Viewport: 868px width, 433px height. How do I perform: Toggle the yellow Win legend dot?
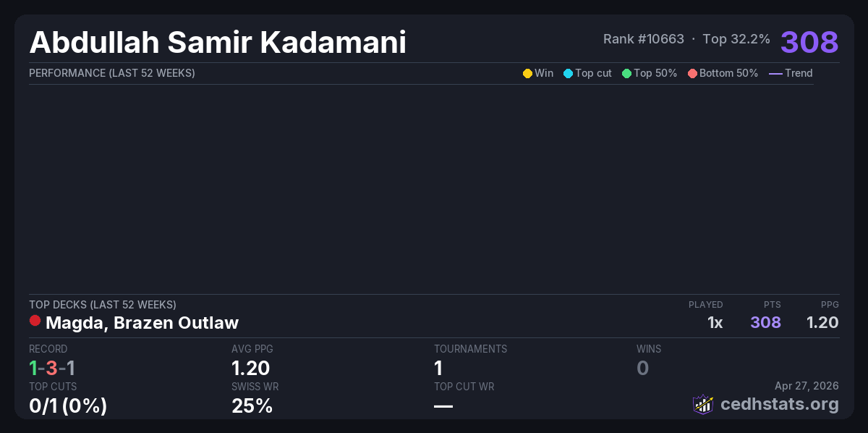[x=527, y=73]
